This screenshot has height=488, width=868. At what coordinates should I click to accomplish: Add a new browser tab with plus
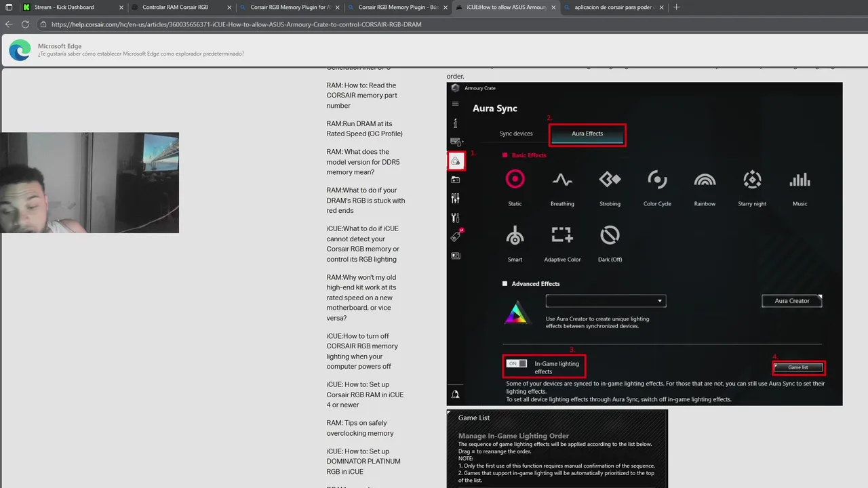tap(676, 7)
